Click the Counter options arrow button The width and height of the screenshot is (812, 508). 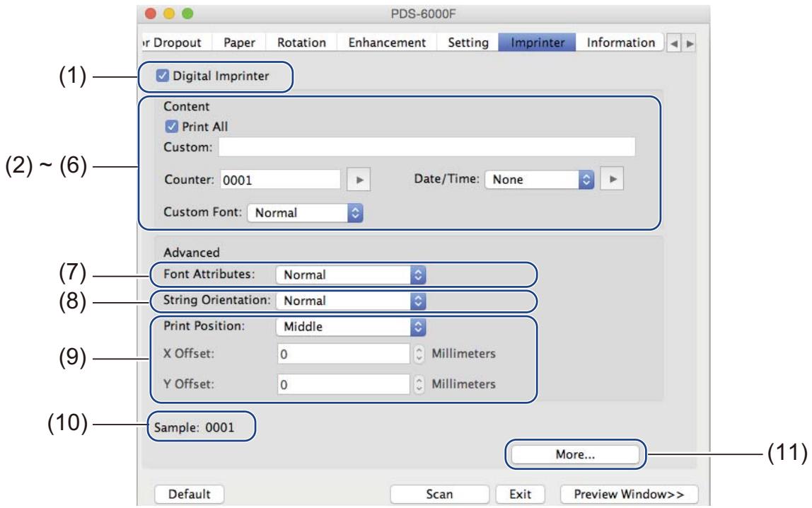tap(359, 180)
